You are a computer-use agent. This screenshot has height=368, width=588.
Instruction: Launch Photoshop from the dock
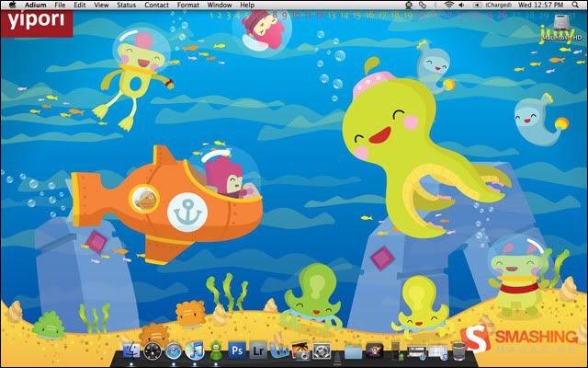point(237,351)
